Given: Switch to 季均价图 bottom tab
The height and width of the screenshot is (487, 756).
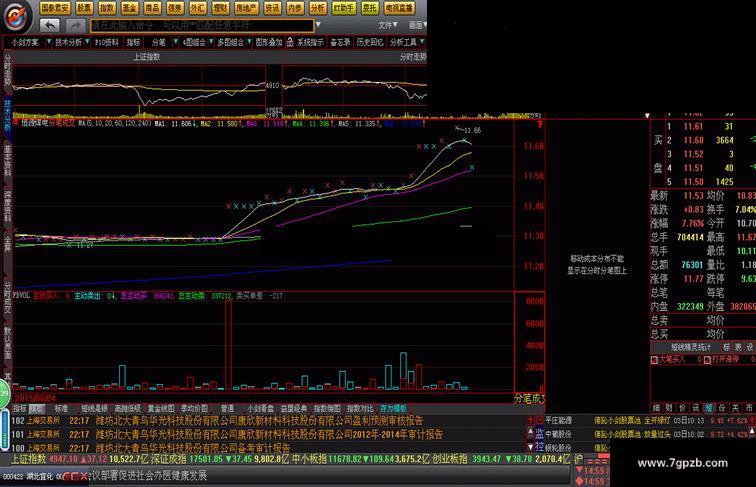Looking at the screenshot, I should 194,409.
